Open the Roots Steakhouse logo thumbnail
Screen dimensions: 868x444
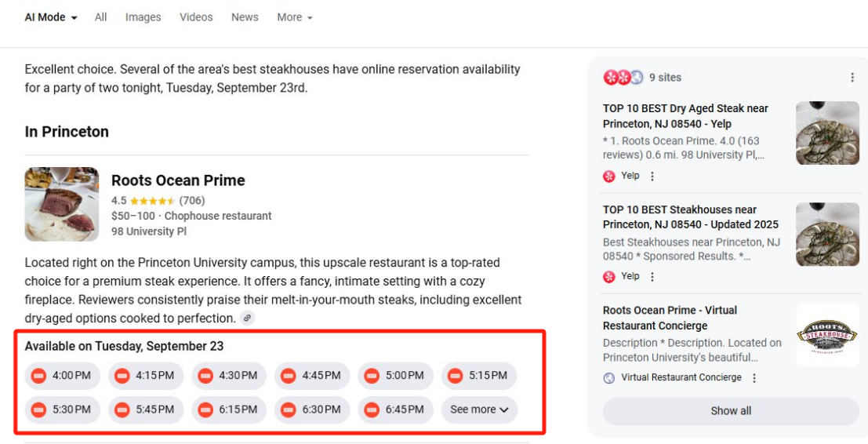pos(827,335)
